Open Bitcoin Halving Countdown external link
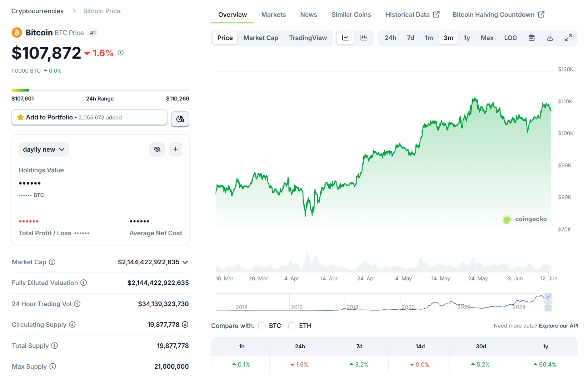Image resolution: width=588 pixels, height=383 pixels. click(498, 14)
